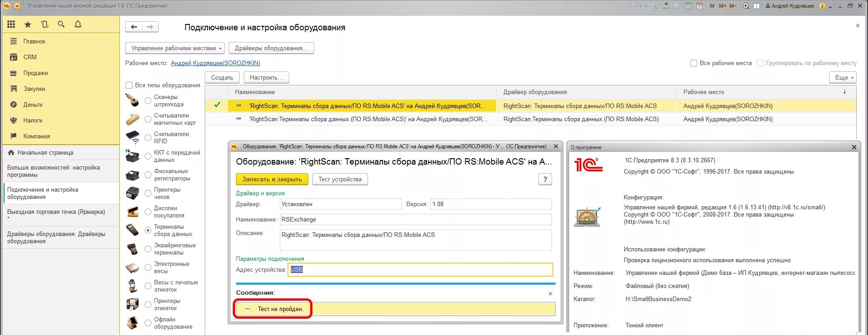Click the sort arrow in Рабочее место column
868x335 pixels.
coord(844,91)
